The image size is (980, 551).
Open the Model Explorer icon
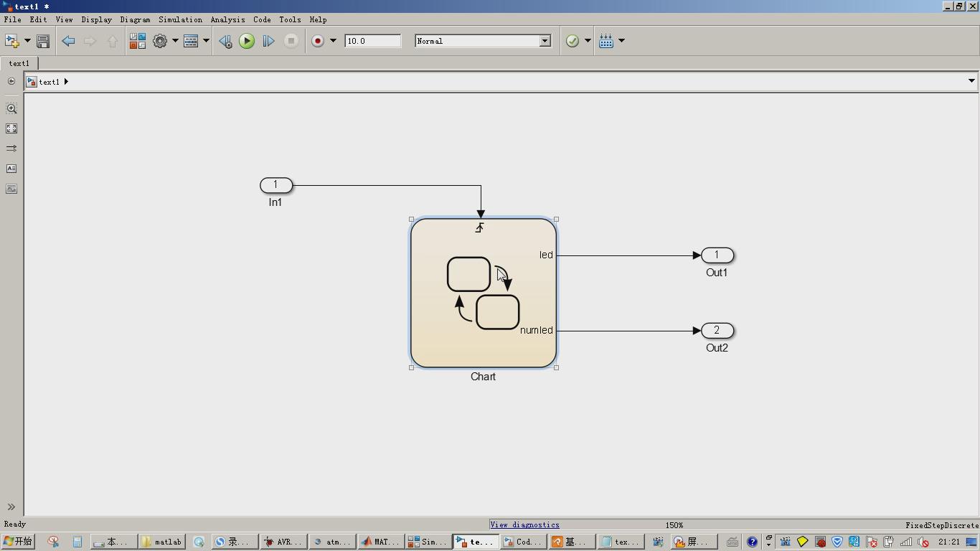point(191,41)
